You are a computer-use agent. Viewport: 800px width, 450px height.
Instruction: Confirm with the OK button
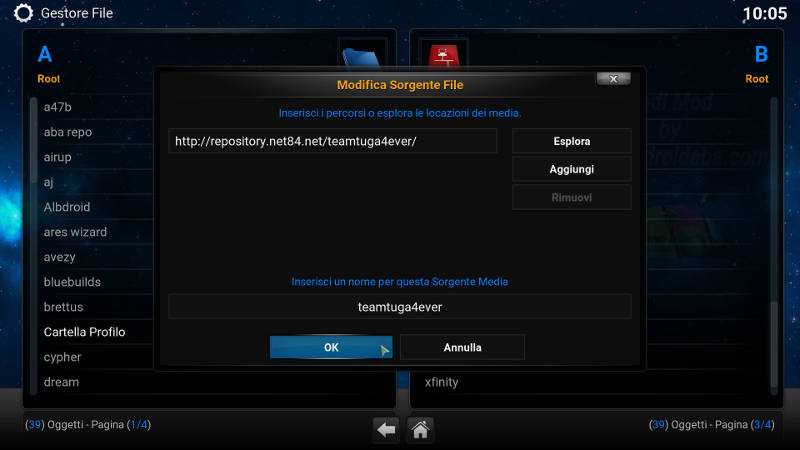pos(331,347)
